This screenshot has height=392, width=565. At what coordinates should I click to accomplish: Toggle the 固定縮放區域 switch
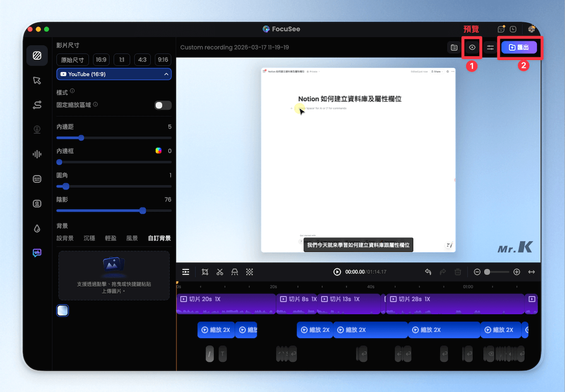pos(163,105)
